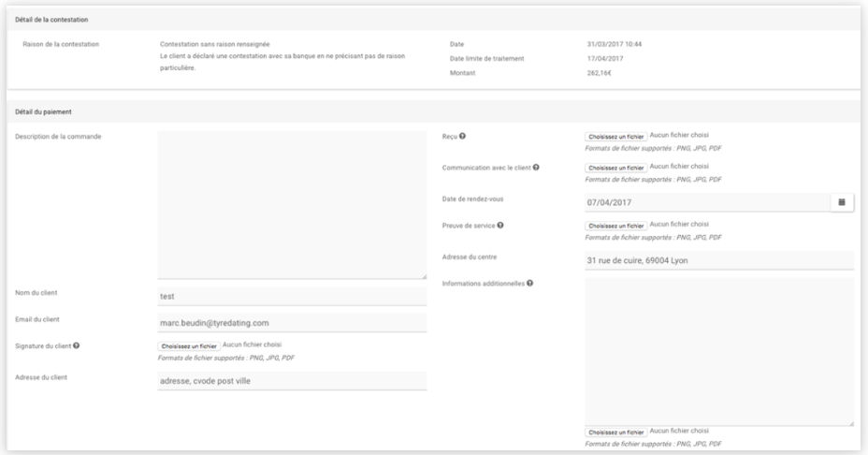Click the Date de rendez-vous date field
Screen dimensions: 868x455
click(x=707, y=203)
